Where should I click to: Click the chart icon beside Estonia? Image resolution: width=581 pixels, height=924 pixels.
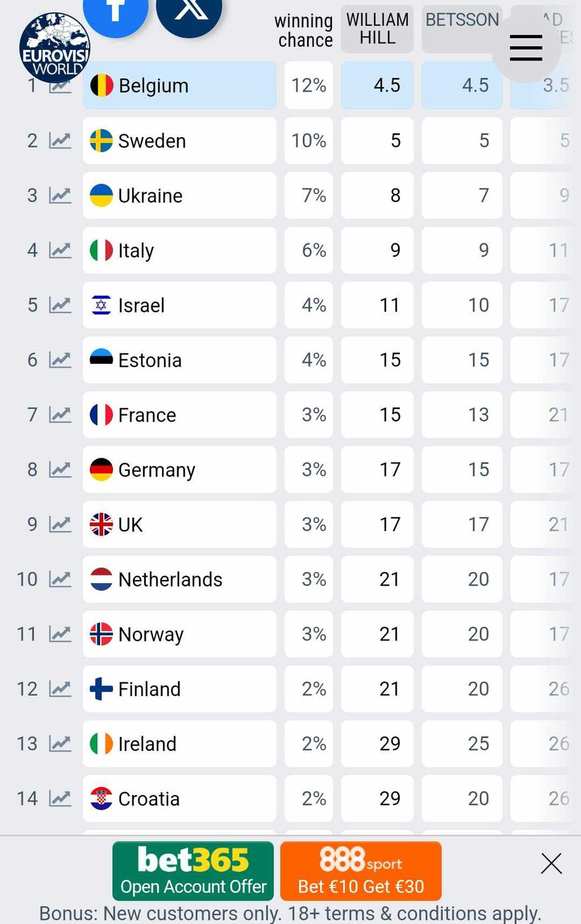pyautogui.click(x=60, y=359)
